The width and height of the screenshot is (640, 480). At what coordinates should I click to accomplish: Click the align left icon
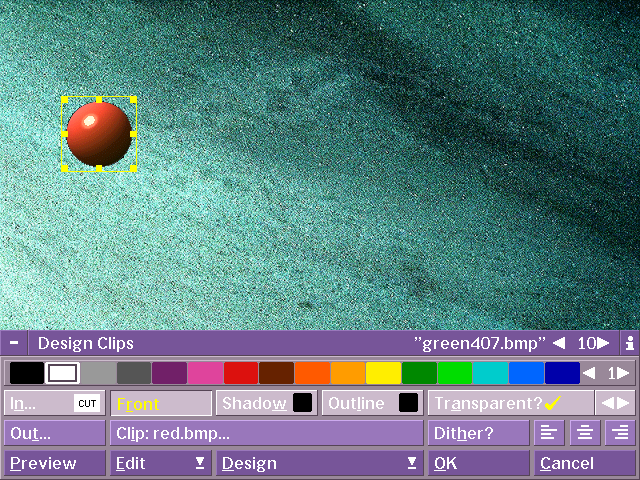549,433
